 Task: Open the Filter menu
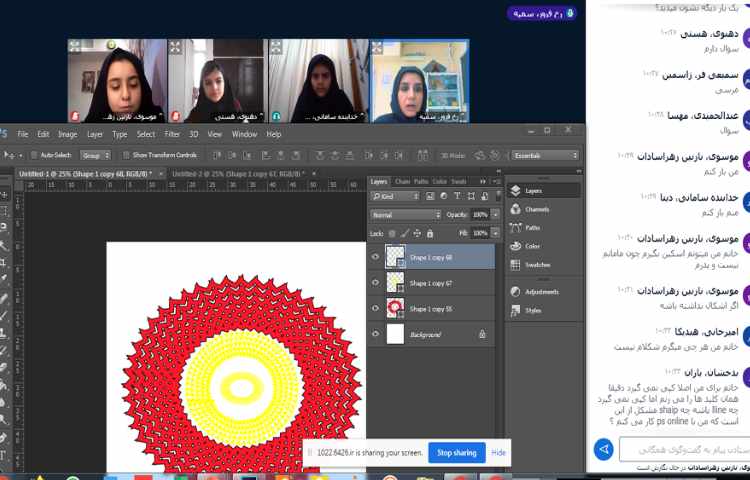coord(172,134)
